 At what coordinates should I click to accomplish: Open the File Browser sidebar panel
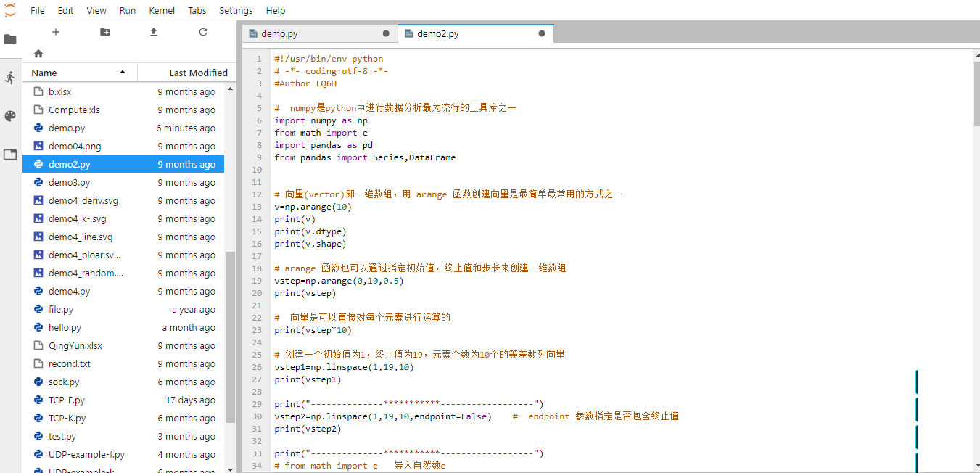(x=10, y=39)
